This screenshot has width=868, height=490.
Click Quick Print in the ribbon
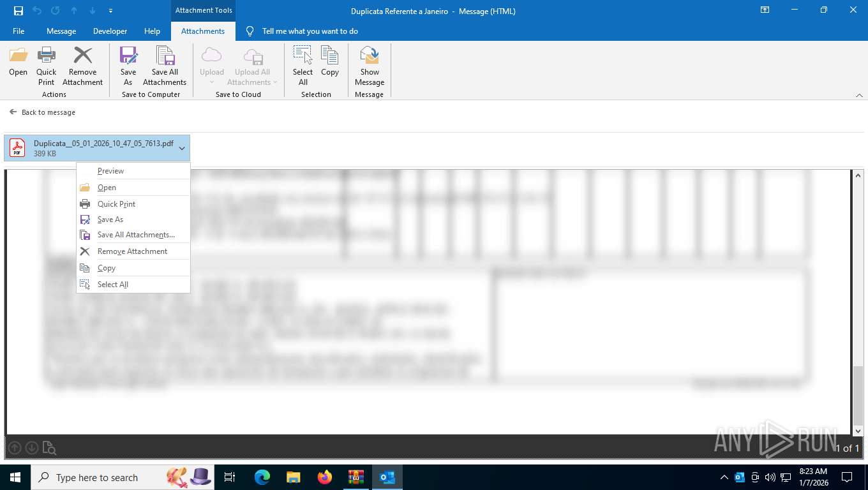click(46, 66)
